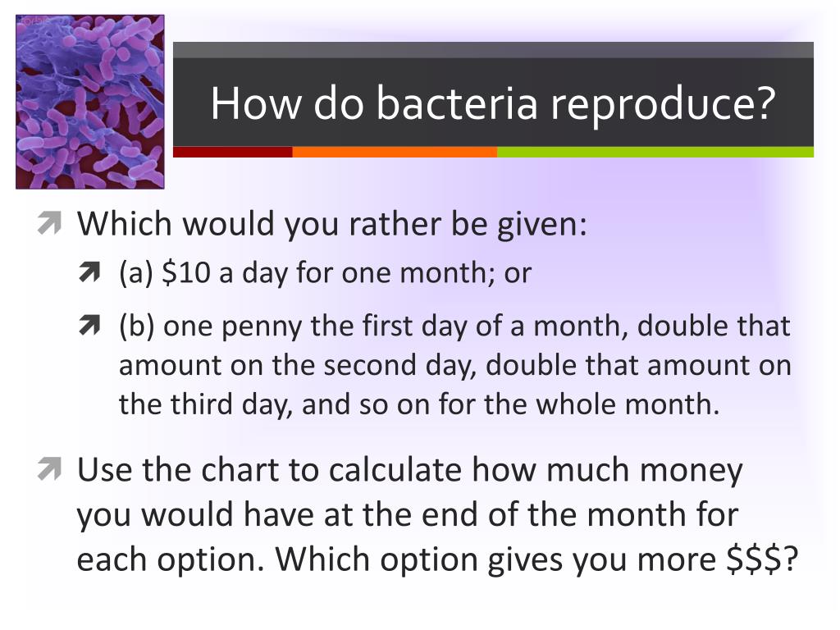The width and height of the screenshot is (840, 630).
Task: Click the black arrow bullet beside option (a)
Action: tap(89, 272)
